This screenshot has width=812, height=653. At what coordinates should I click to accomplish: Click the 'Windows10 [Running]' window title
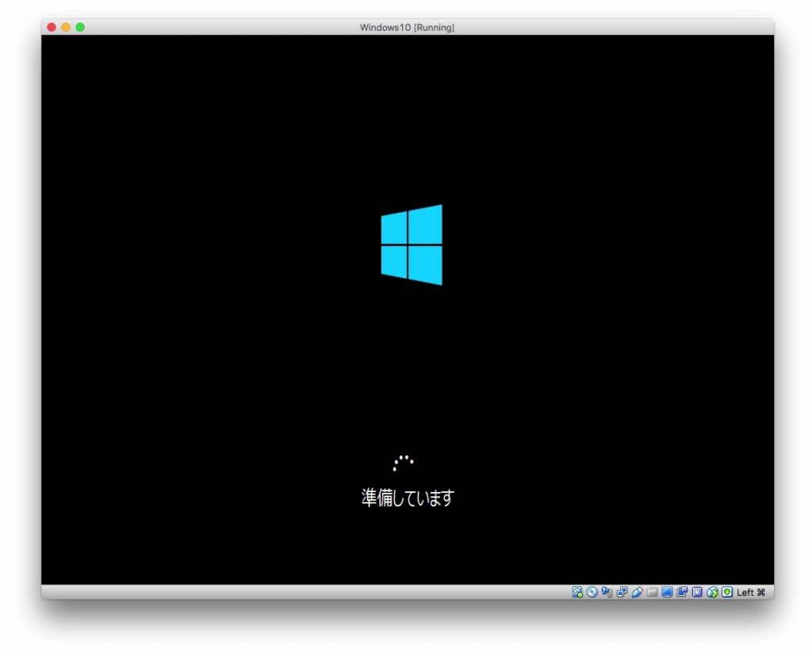tap(407, 28)
